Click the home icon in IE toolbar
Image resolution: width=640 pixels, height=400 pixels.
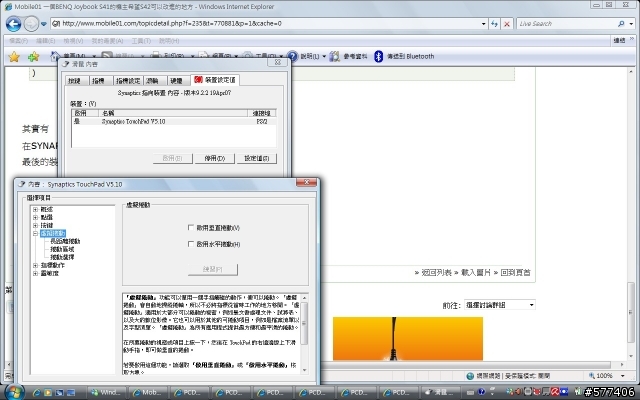(54, 56)
